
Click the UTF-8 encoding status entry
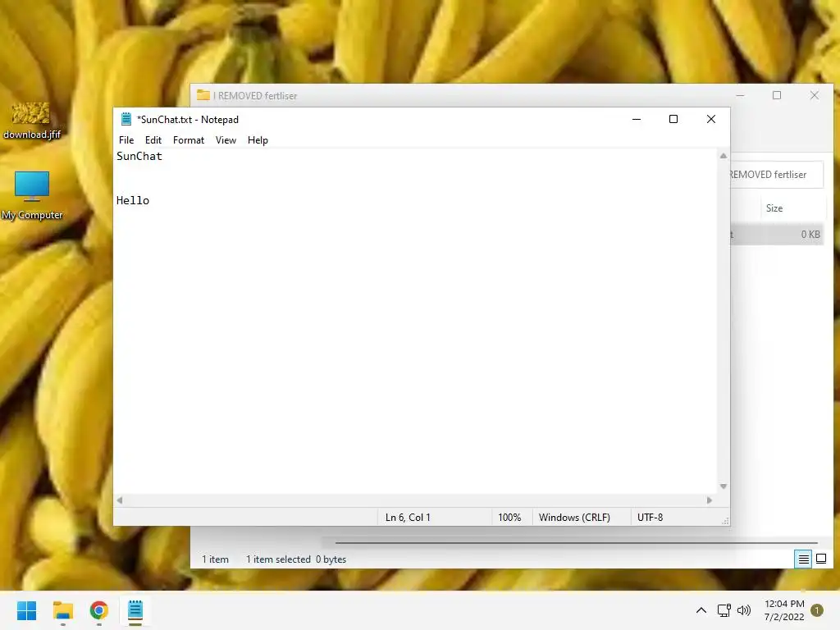point(650,518)
